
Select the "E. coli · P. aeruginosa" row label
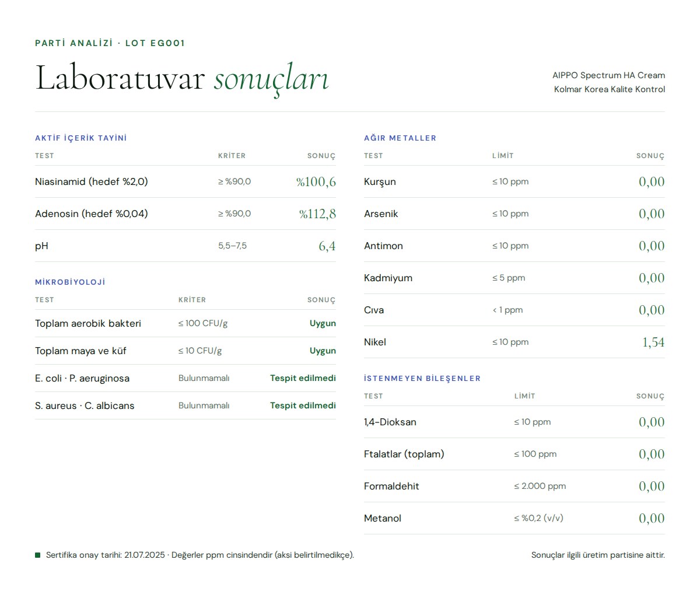(x=82, y=378)
